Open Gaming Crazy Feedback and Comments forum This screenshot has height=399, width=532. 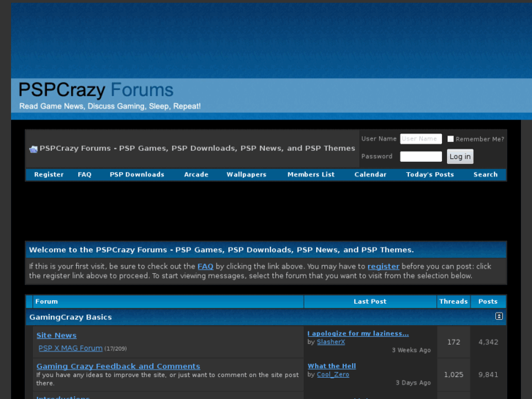tap(118, 366)
